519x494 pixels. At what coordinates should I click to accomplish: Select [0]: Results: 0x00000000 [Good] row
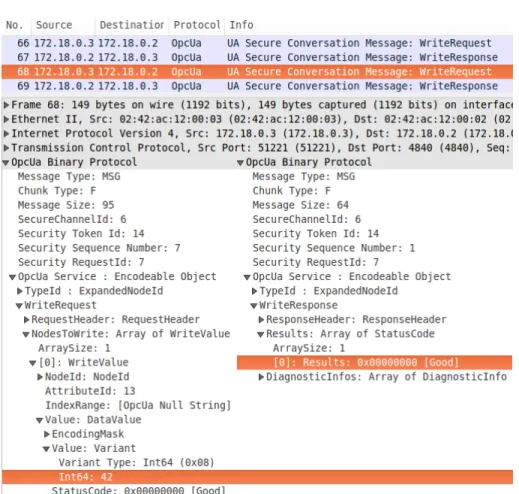pos(374,362)
